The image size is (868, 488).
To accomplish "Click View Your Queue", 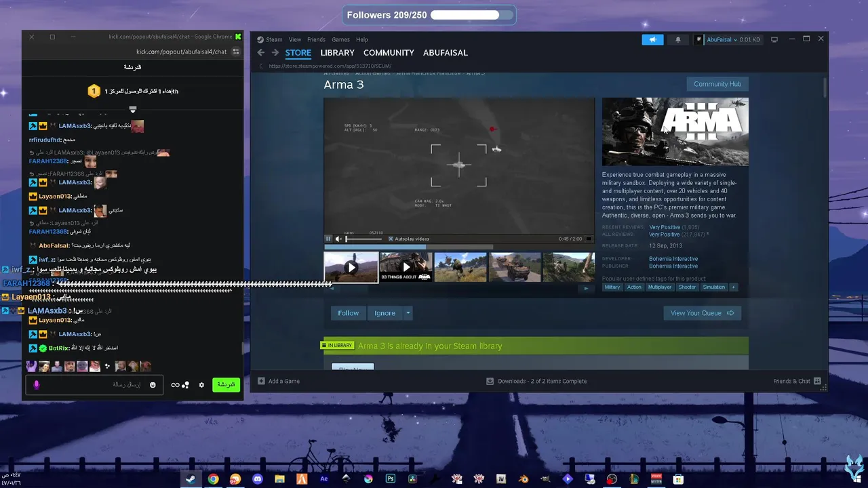I will 702,313.
